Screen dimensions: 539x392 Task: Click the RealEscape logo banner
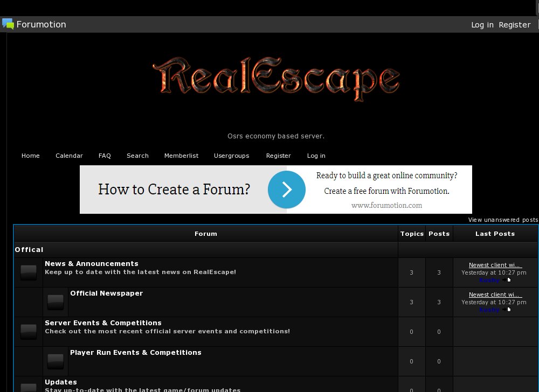(x=276, y=79)
